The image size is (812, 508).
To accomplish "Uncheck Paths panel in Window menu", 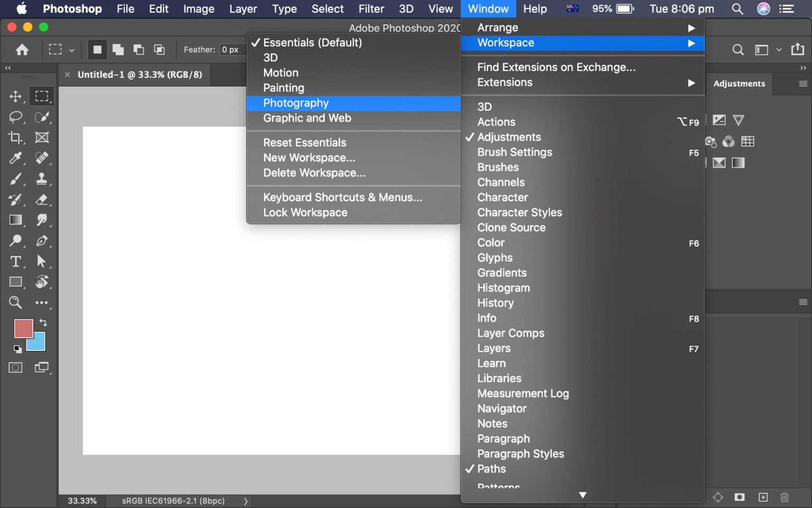I will point(491,469).
